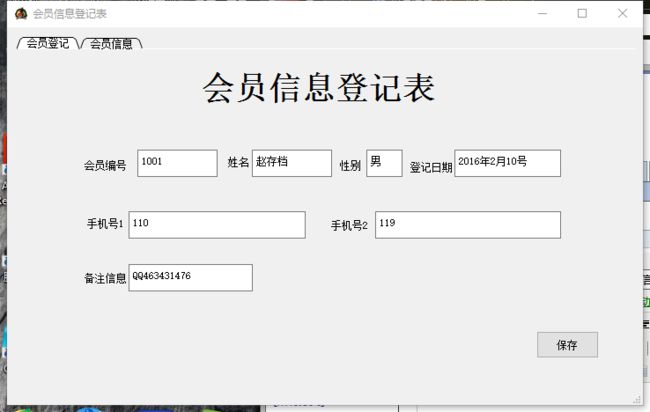Click the 手机号2 field containing 119
650x412 pixels.
point(468,225)
